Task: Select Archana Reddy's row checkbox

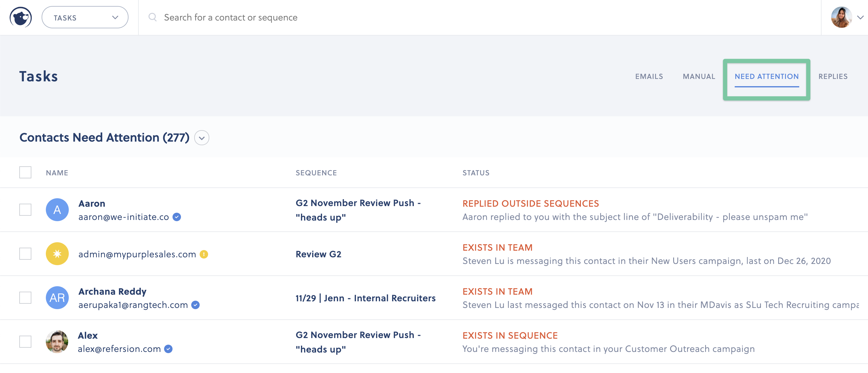Action: click(x=25, y=298)
